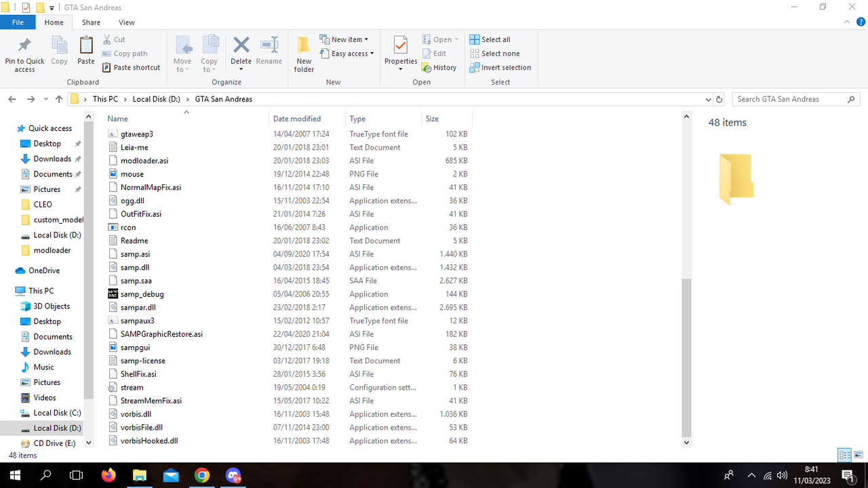Select the samp_debug application file
This screenshot has width=868, height=488.
(x=288, y=294)
